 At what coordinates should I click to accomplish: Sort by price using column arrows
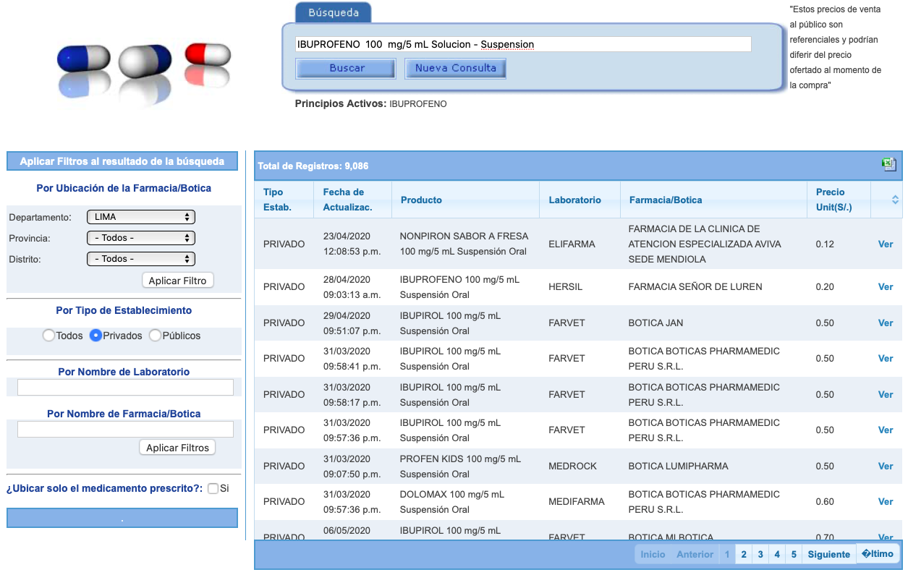click(x=895, y=200)
